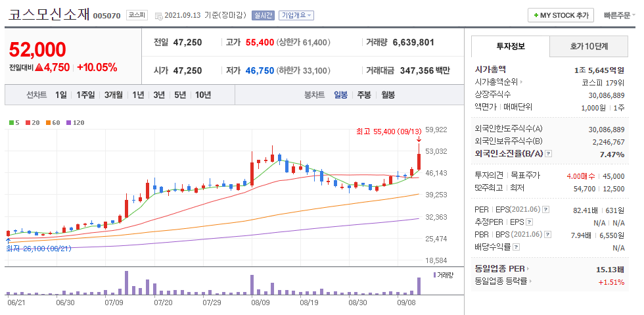
Task: Click the MY STOCK 추가 button
Action: click(561, 16)
